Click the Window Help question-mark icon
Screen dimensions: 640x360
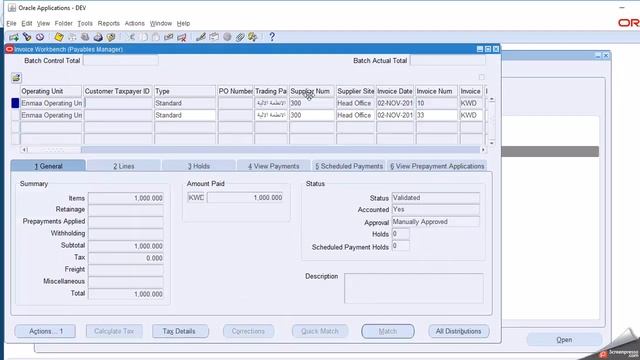pos(272,37)
